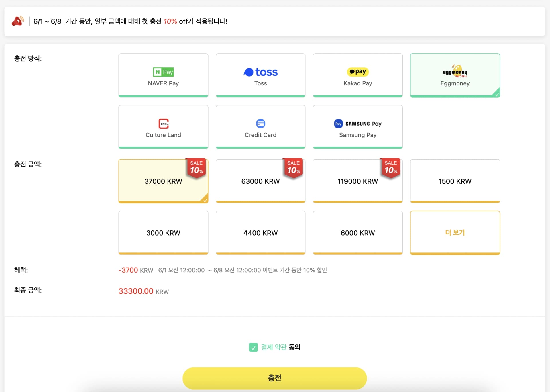Image resolution: width=550 pixels, height=392 pixels.
Task: Select the 119000 KRW amount
Action: click(x=358, y=181)
